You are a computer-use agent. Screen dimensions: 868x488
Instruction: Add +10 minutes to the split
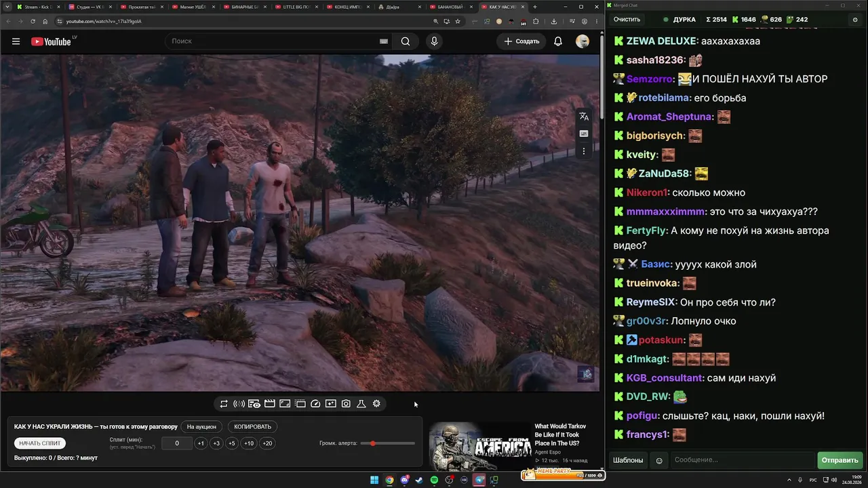249,443
